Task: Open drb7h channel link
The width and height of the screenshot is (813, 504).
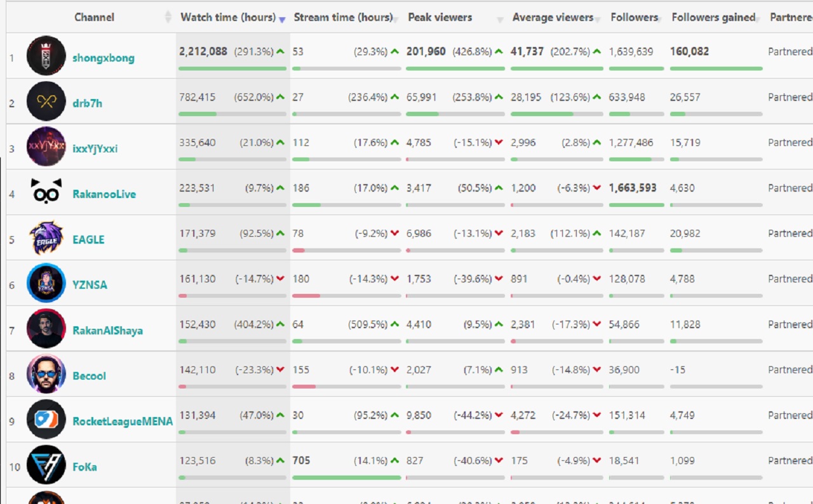Action: (x=87, y=103)
